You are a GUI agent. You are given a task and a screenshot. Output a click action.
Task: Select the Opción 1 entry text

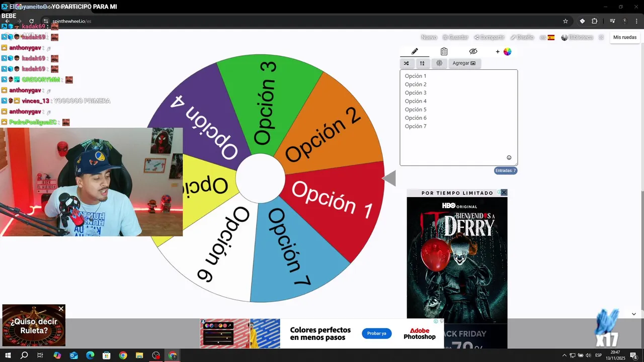(416, 76)
